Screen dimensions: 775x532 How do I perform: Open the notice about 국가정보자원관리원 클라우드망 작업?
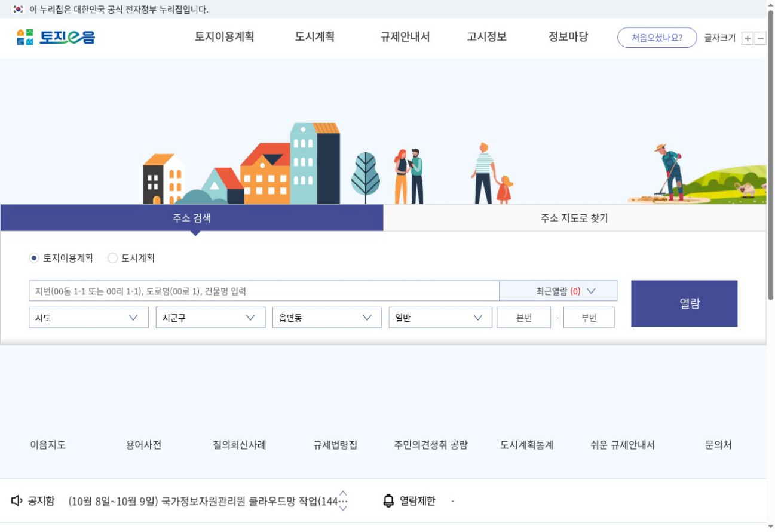207,501
